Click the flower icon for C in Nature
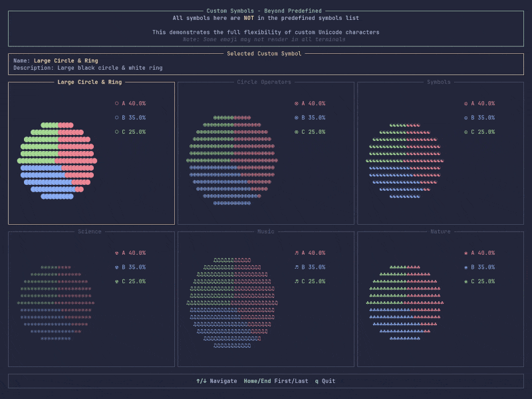This screenshot has width=532, height=399. point(466,282)
